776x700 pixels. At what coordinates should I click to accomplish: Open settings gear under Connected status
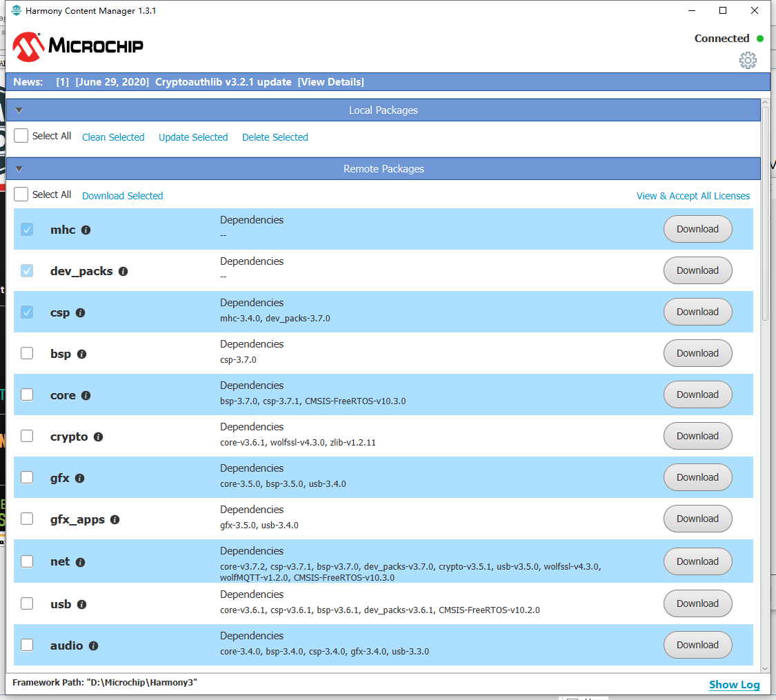[747, 61]
